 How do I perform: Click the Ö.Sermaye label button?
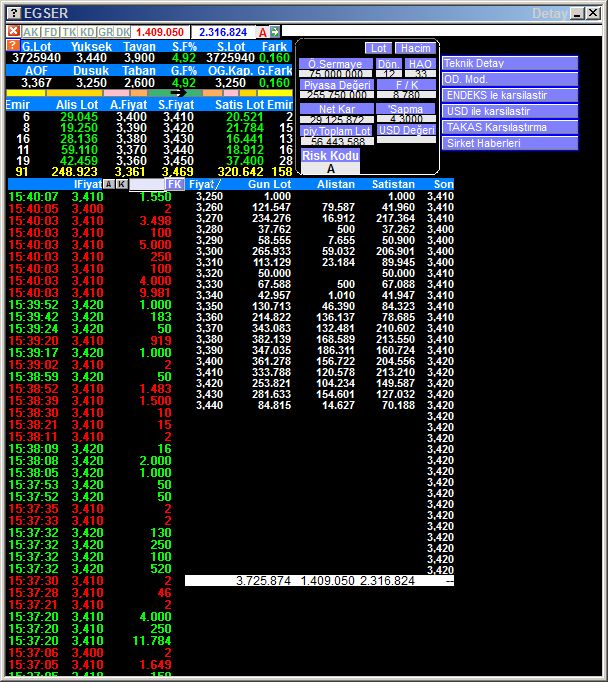point(336,64)
